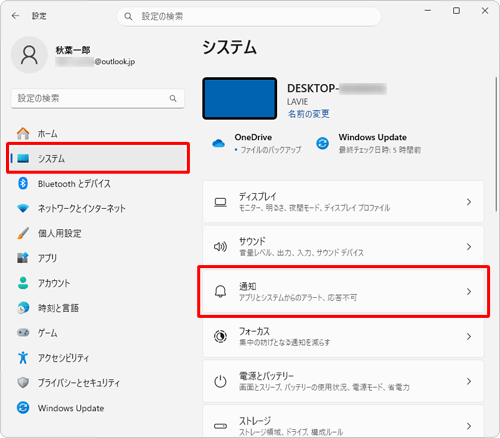This screenshot has width=500, height=438.
Task: Open 時刻と言語 settings
Action: pyautogui.click(x=97, y=308)
